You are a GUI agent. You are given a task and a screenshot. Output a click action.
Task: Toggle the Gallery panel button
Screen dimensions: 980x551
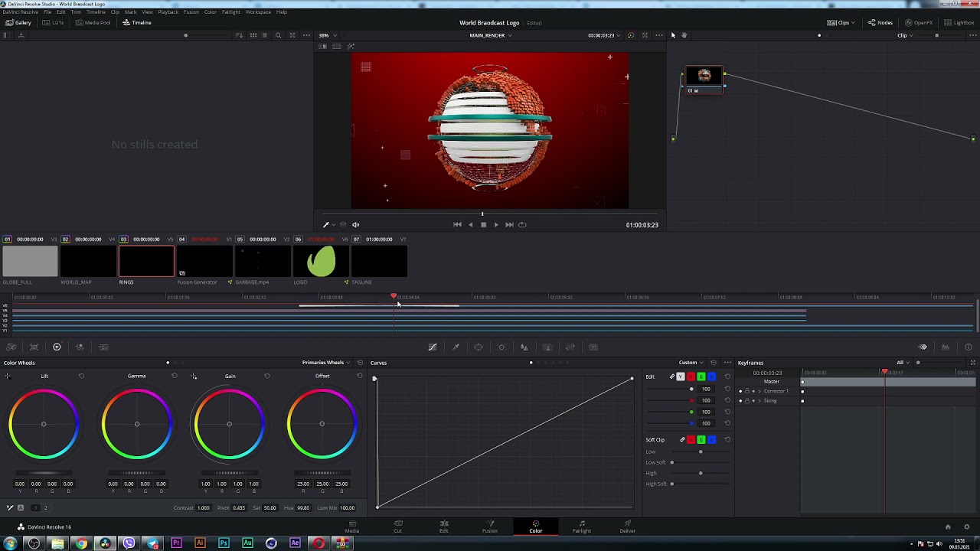[x=18, y=23]
